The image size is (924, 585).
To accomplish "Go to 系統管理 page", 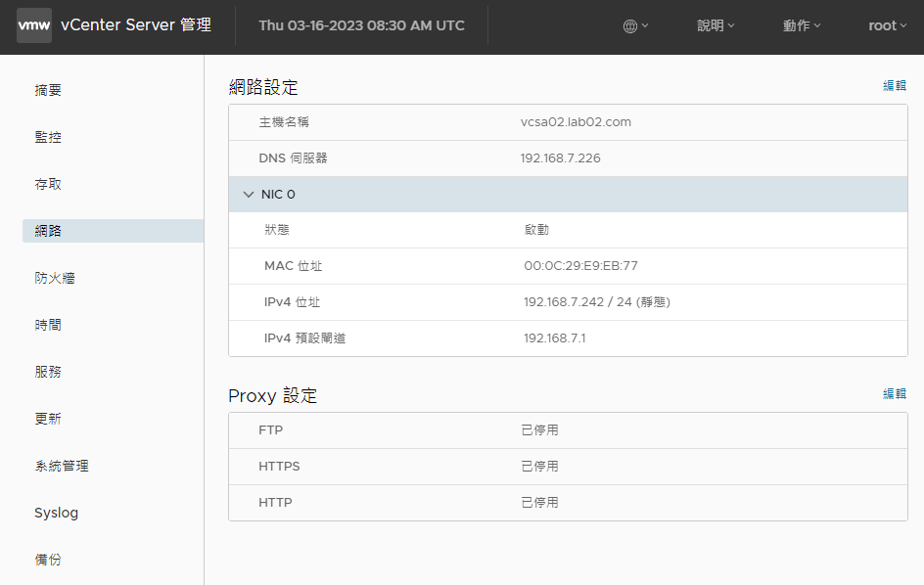I will [x=62, y=466].
